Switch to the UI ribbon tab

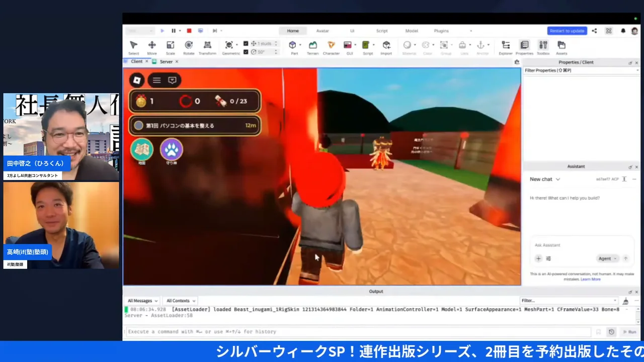352,31
